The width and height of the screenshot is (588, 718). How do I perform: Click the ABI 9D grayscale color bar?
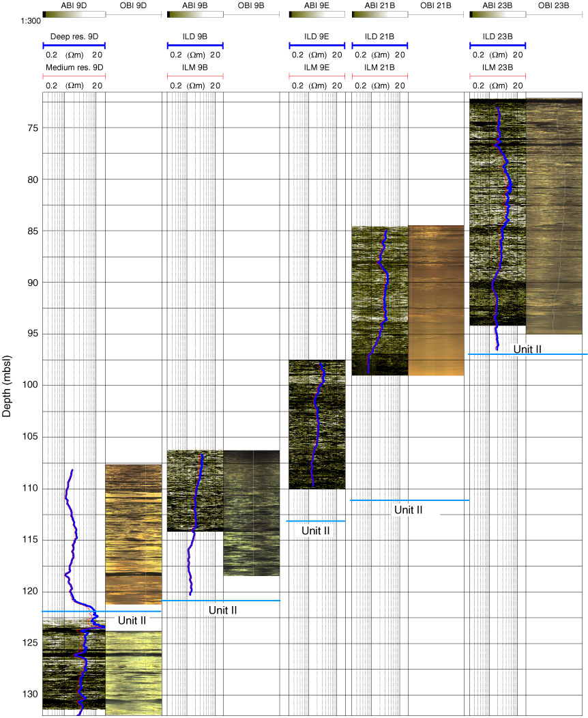(74, 14)
